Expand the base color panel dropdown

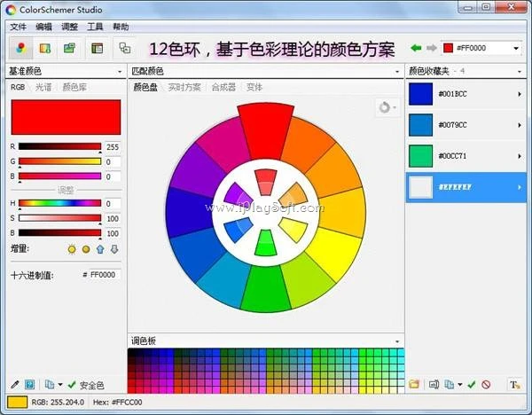point(120,72)
